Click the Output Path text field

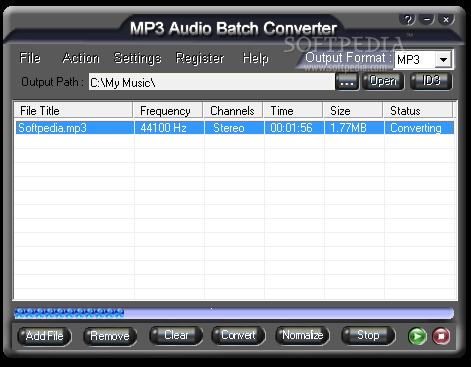pos(212,82)
